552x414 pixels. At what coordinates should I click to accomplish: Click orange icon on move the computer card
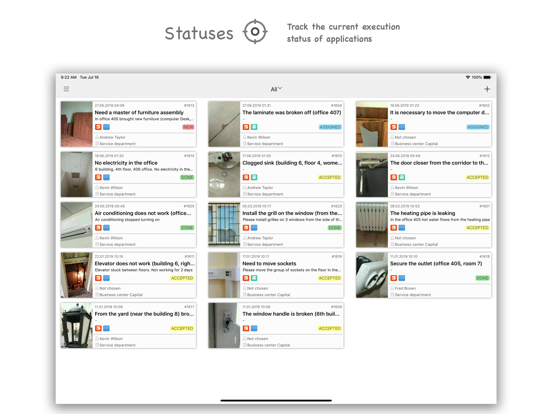pos(394,127)
